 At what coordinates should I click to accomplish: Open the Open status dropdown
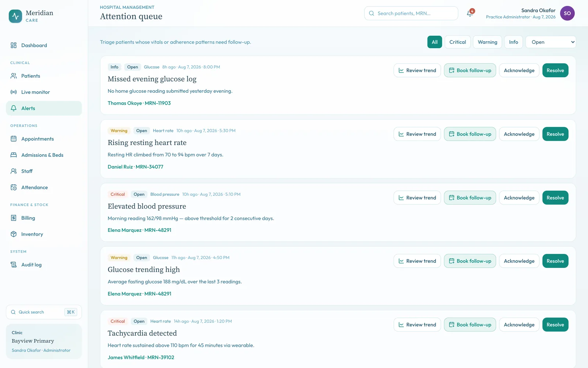pos(551,42)
